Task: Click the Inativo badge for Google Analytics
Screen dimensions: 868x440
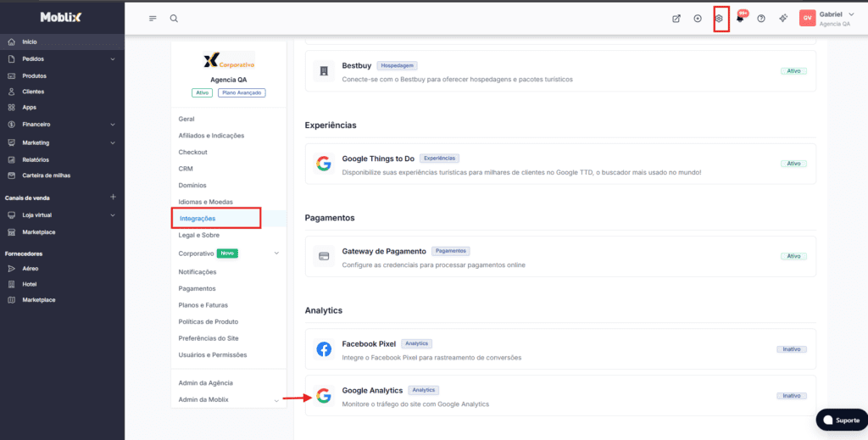Action: 792,396
